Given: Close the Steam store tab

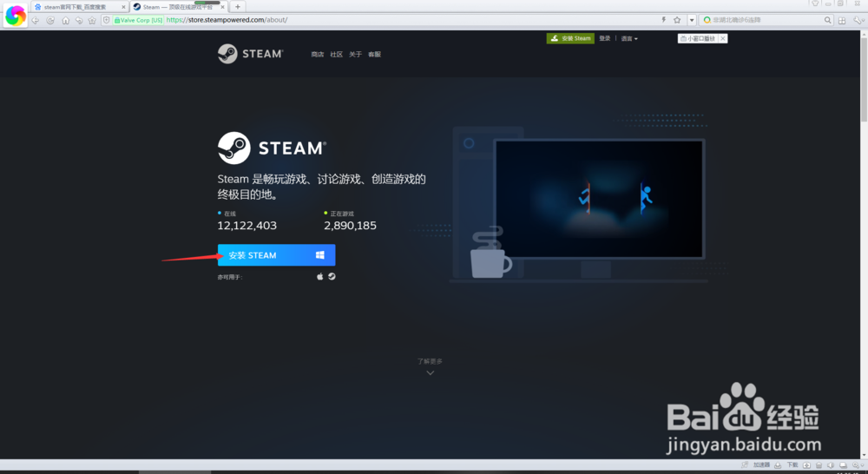Looking at the screenshot, I should pyautogui.click(x=222, y=7).
